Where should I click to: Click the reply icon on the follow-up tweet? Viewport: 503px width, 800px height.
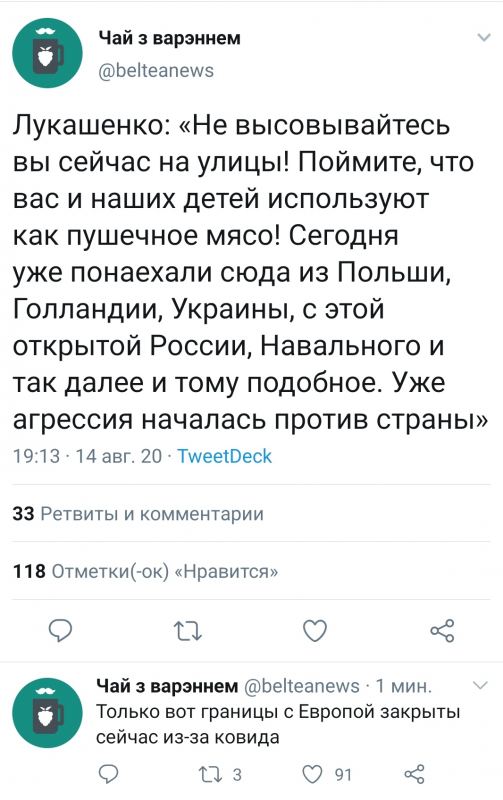(x=108, y=774)
